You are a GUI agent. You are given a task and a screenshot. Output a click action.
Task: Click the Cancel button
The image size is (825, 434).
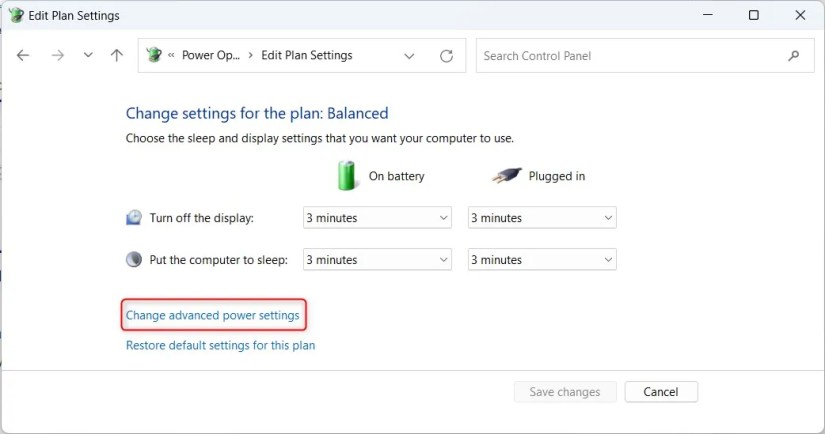click(661, 392)
